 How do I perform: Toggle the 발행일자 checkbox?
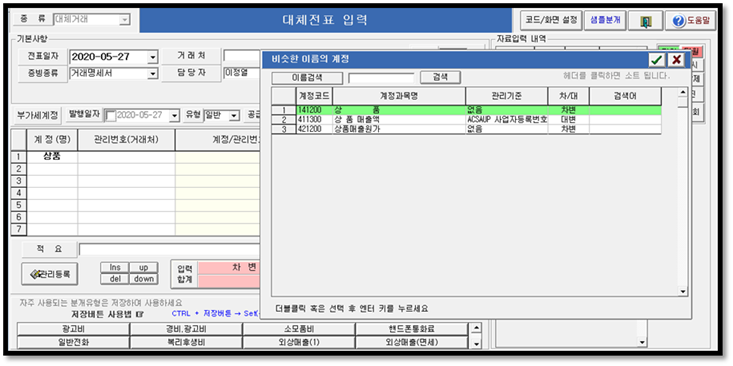tap(111, 115)
